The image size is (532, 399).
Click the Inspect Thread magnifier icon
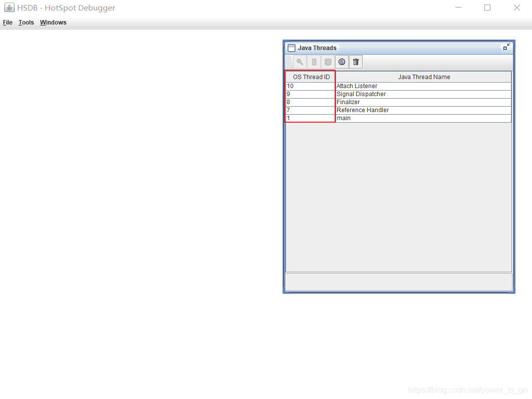coord(300,62)
